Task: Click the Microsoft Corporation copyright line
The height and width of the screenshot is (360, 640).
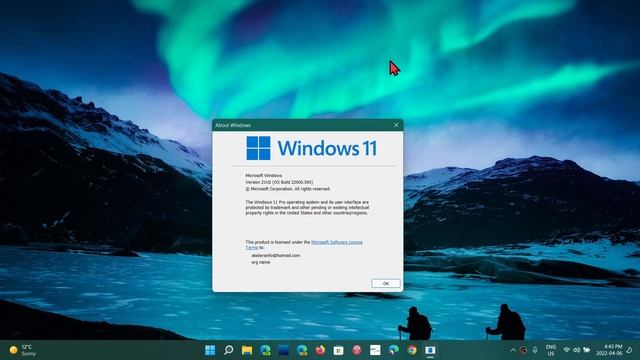Action: (x=288, y=189)
